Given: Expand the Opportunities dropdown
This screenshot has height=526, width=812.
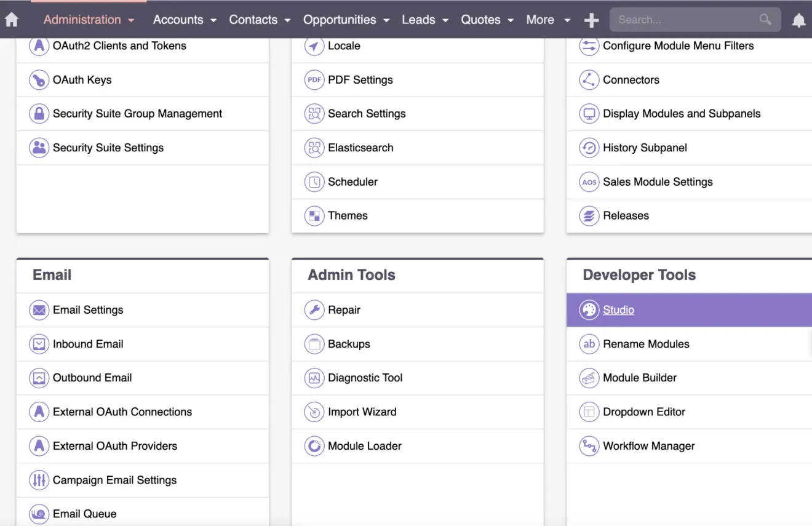Looking at the screenshot, I should click(x=346, y=19).
